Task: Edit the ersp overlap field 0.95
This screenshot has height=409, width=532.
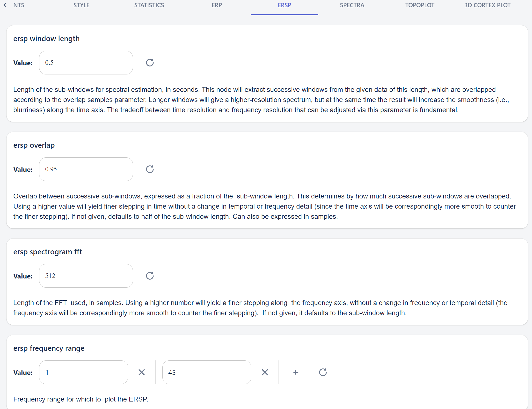Action: [86, 169]
